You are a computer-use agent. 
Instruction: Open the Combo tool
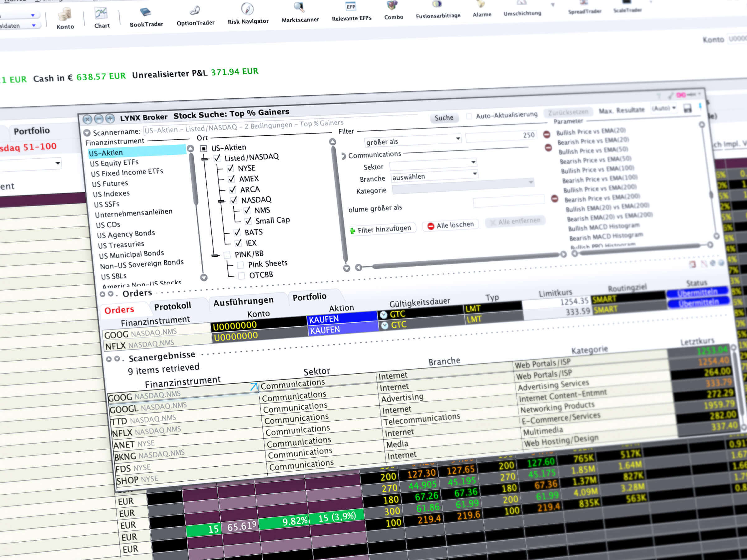[393, 11]
